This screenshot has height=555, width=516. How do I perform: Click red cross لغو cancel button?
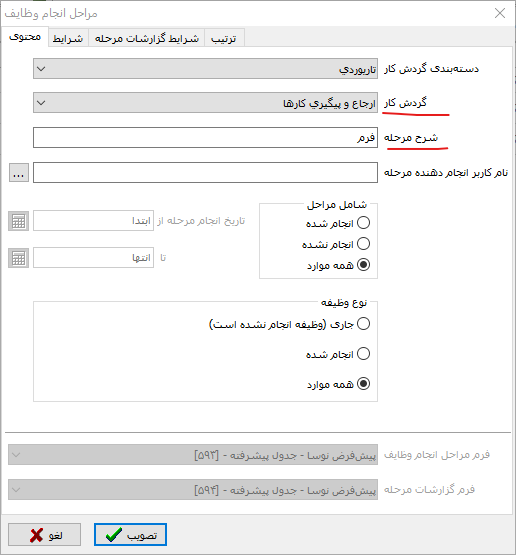[x=45, y=535]
